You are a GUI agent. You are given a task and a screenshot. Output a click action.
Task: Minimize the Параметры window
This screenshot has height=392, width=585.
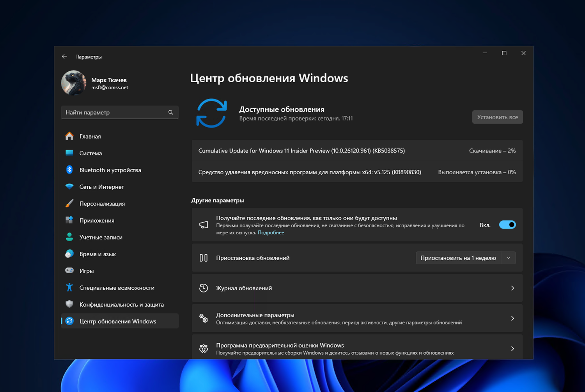(x=485, y=53)
